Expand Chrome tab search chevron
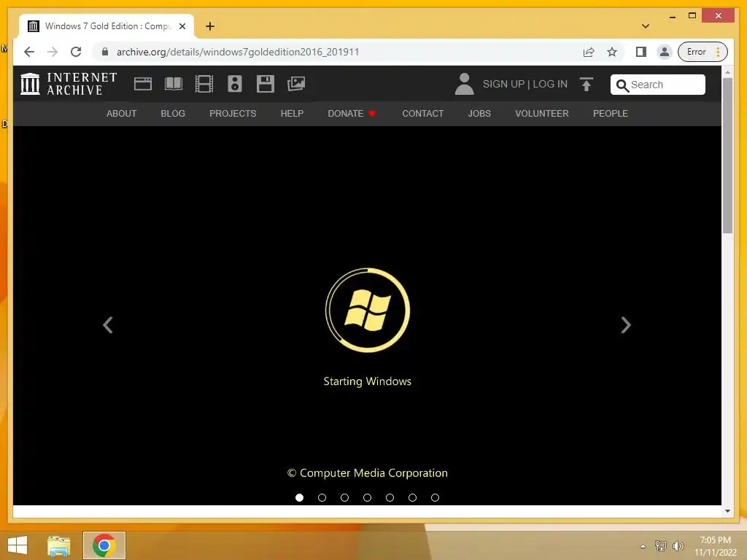This screenshot has height=560, width=747. 646,26
